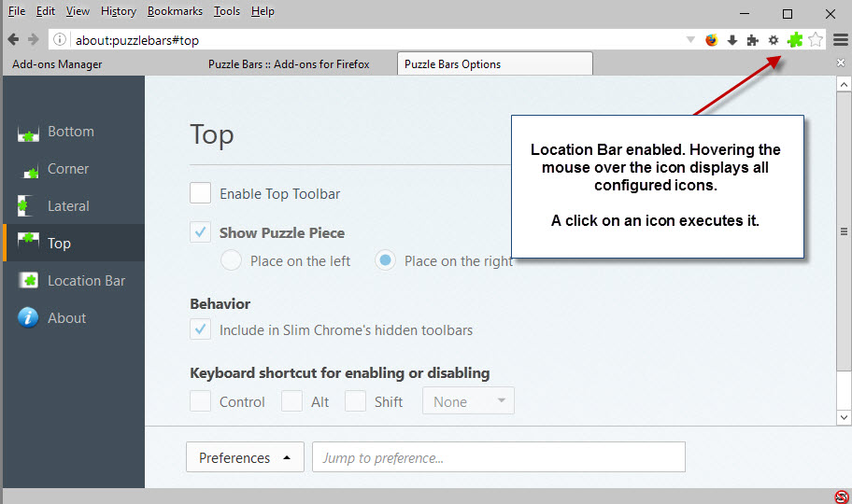Open the Corner toolbar section

coord(74,169)
